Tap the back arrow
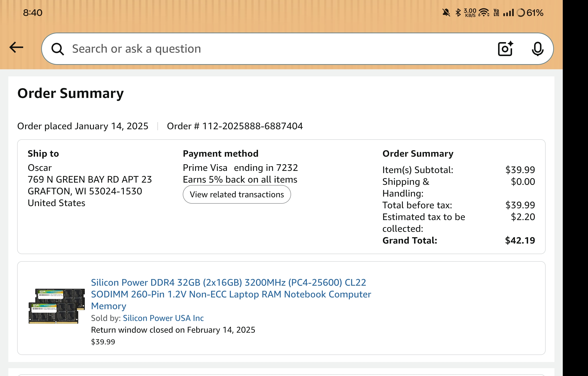 click(x=16, y=47)
